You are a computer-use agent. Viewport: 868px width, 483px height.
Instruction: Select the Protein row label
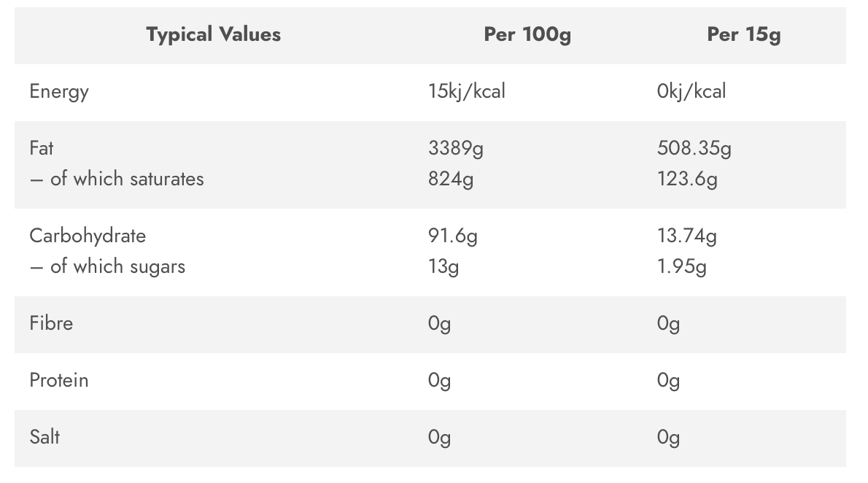58,380
